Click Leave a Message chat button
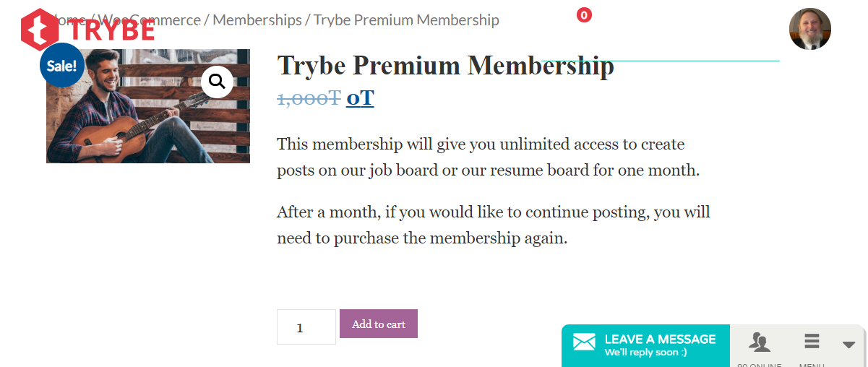 click(x=659, y=345)
